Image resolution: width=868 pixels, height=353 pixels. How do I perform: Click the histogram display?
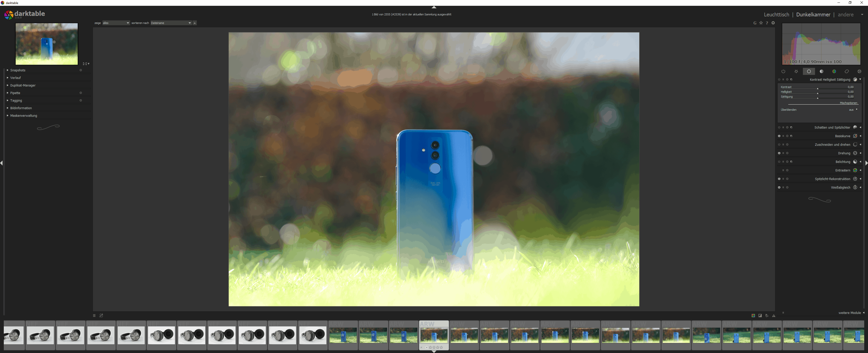[821, 44]
